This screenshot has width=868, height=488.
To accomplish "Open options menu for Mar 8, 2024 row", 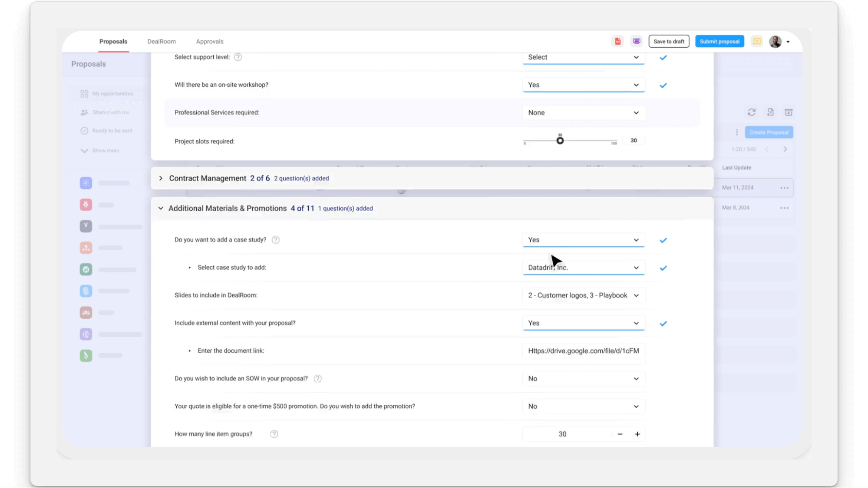I will [x=784, y=208].
